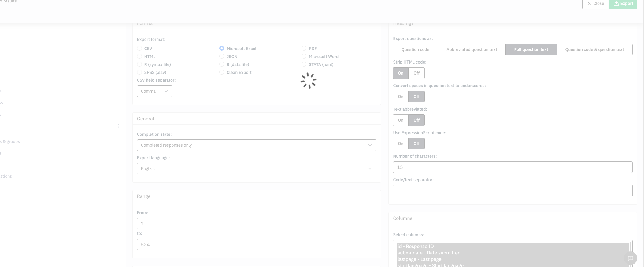644x267 pixels.
Task: Select the JSON format option
Action: click(222, 57)
